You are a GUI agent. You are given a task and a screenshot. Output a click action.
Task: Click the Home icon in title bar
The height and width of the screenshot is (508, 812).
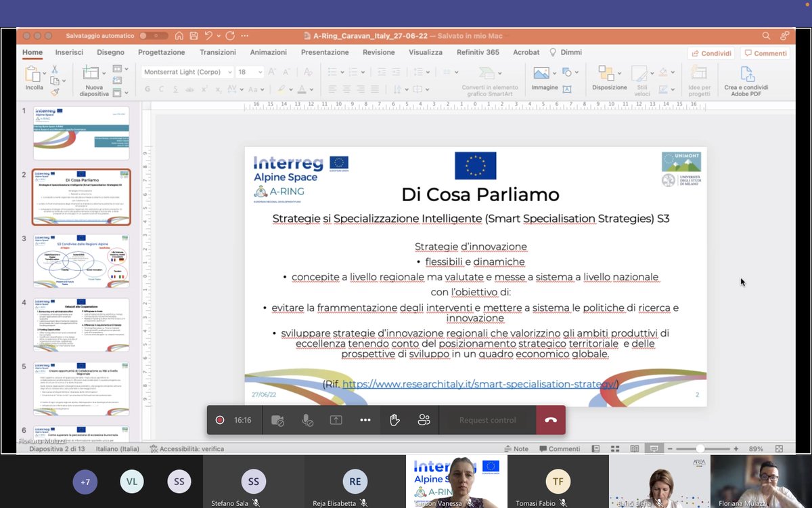pyautogui.click(x=179, y=36)
